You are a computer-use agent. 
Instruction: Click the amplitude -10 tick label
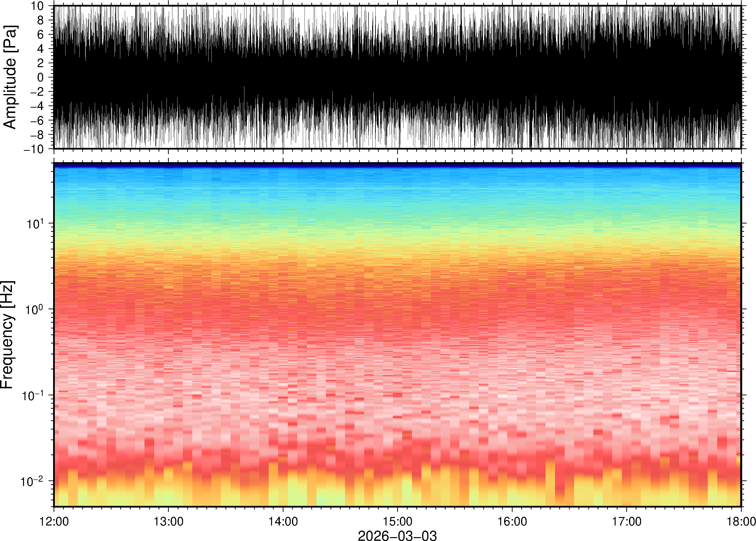tap(34, 149)
